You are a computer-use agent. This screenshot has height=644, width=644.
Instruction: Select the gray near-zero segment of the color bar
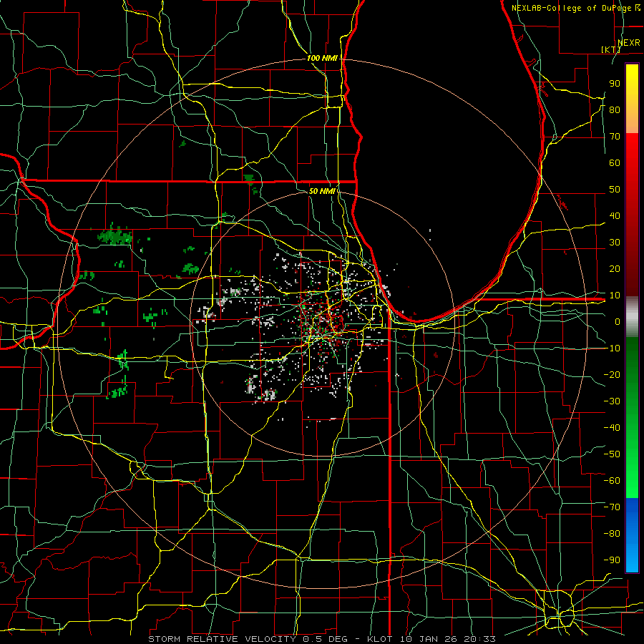point(632,316)
